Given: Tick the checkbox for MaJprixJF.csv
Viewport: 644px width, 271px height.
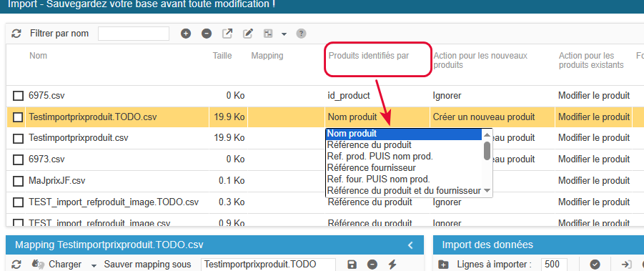Looking at the screenshot, I should 18,181.
